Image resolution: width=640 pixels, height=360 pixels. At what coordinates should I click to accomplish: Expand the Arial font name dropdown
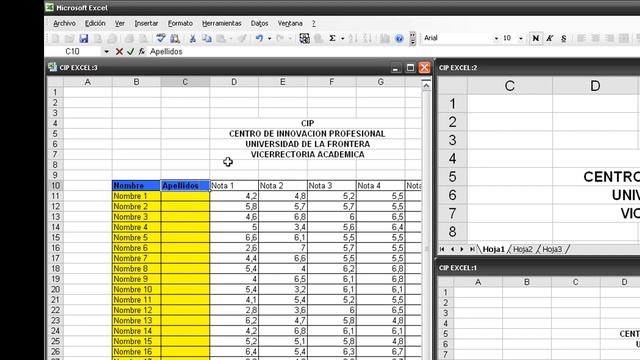pyautogui.click(x=496, y=38)
